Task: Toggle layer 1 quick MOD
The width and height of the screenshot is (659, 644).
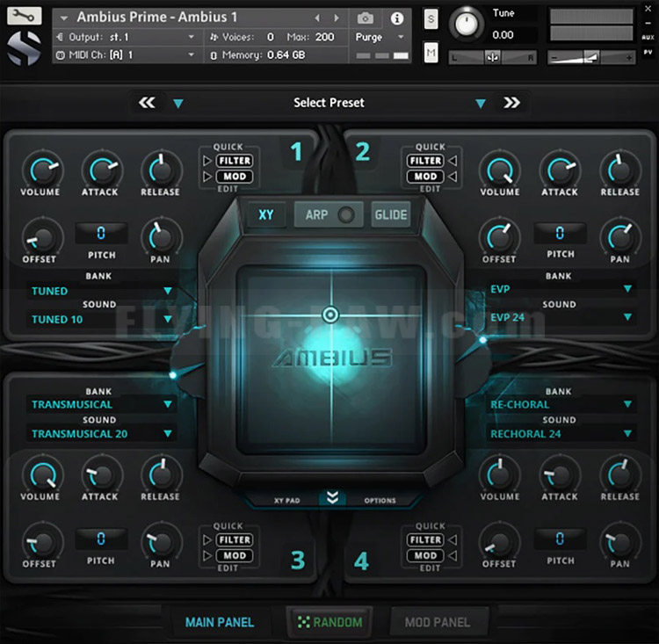Action: pyautogui.click(x=235, y=177)
